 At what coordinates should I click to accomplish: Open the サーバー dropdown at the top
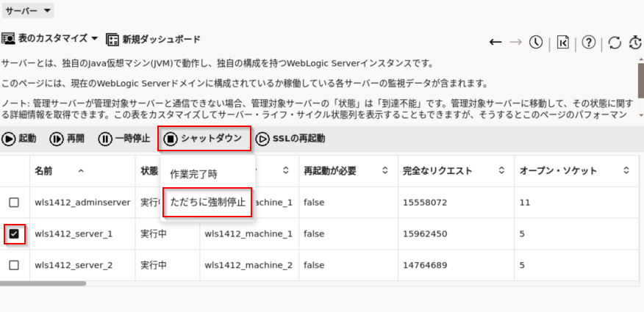(28, 11)
